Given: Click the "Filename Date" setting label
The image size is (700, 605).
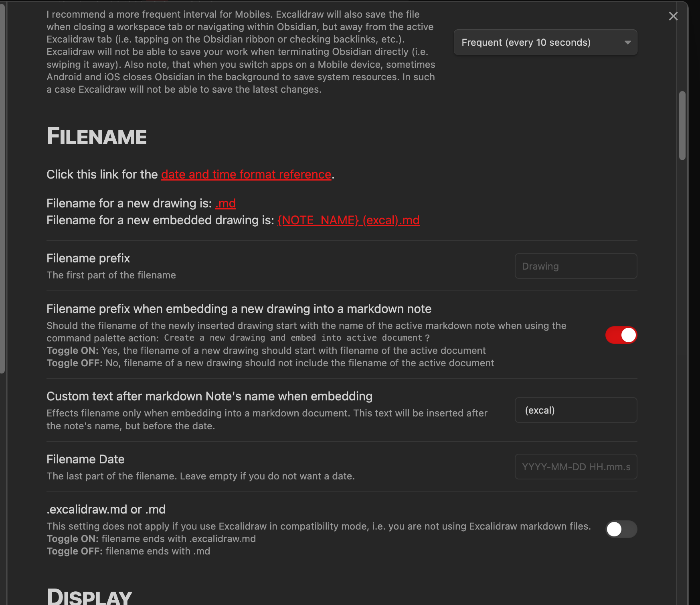Looking at the screenshot, I should point(85,459).
